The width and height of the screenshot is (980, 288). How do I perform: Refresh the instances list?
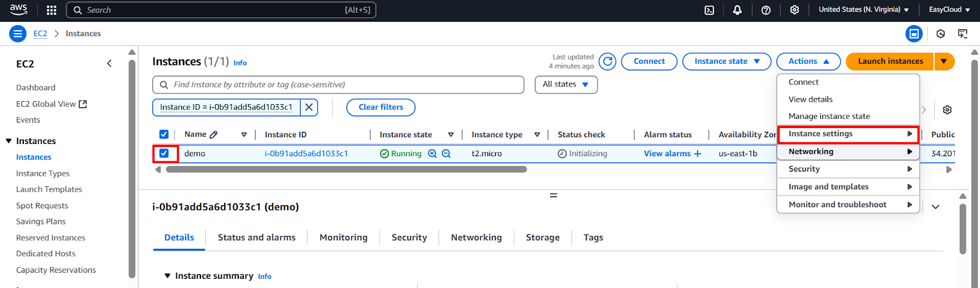click(607, 61)
